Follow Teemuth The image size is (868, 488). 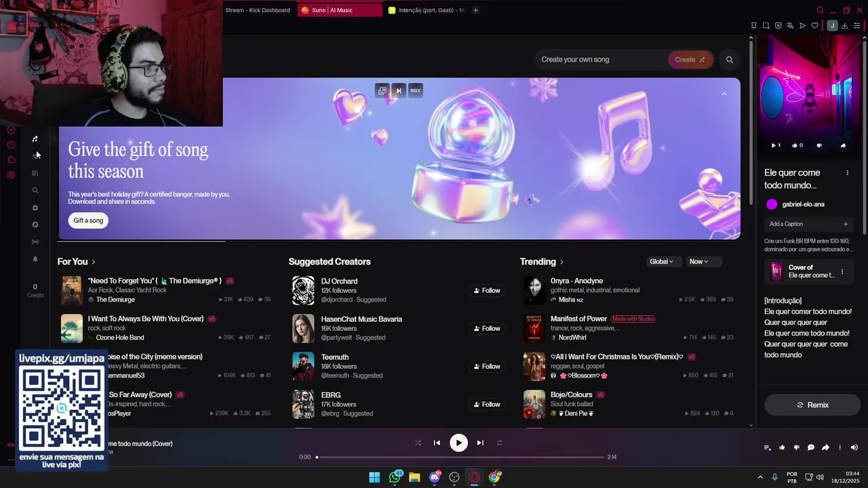pyautogui.click(x=487, y=367)
